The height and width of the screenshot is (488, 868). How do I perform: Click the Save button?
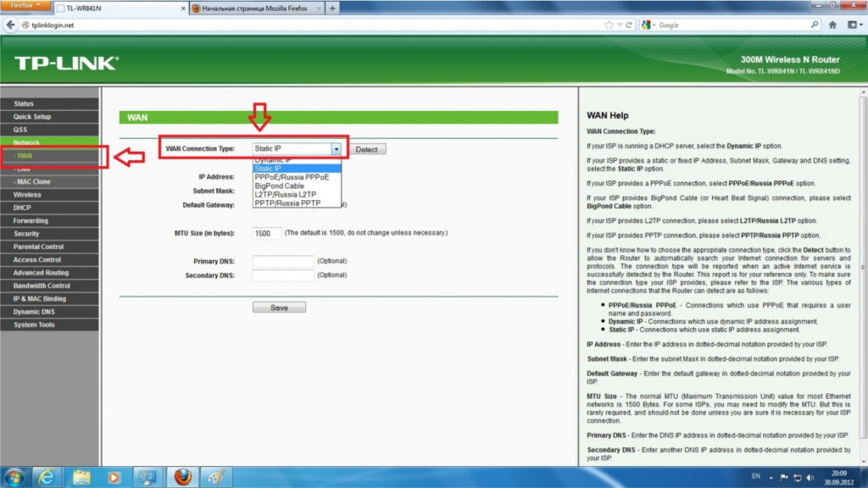279,308
